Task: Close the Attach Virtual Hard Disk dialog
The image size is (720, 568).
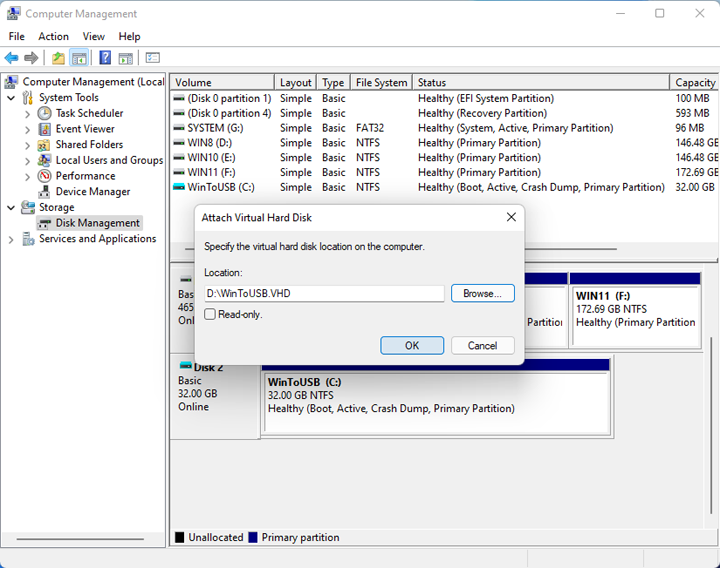Action: (x=511, y=217)
